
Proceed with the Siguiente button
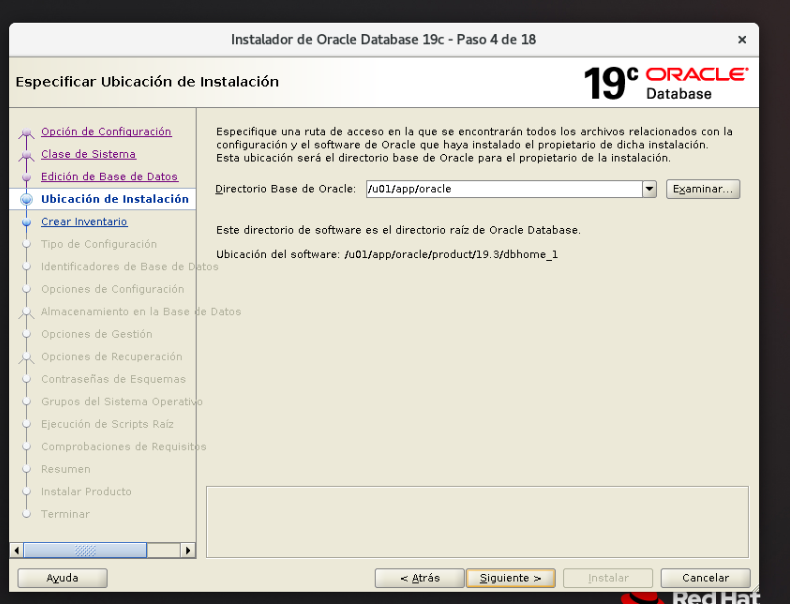[x=510, y=578]
